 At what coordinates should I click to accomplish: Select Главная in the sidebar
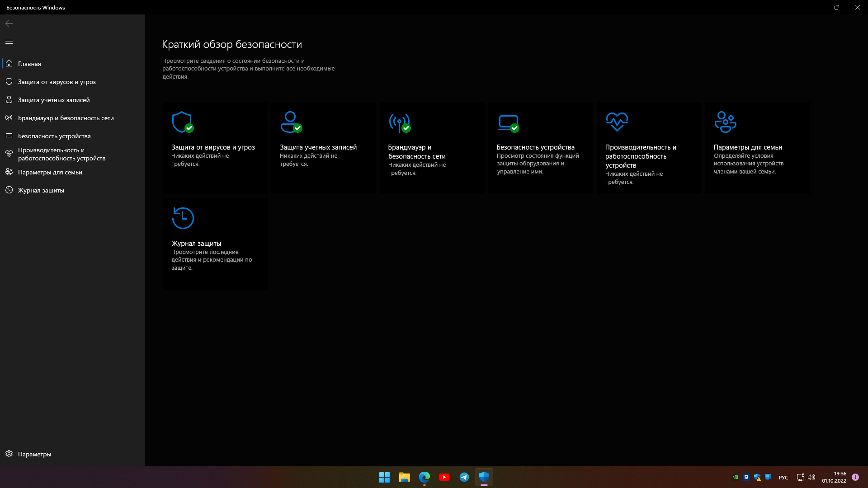[29, 64]
